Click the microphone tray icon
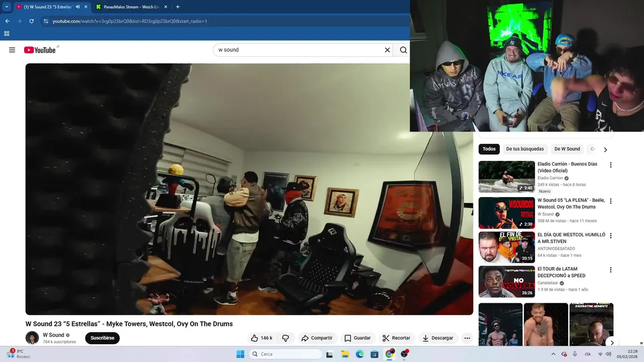The width and height of the screenshot is (644, 362). point(575,354)
